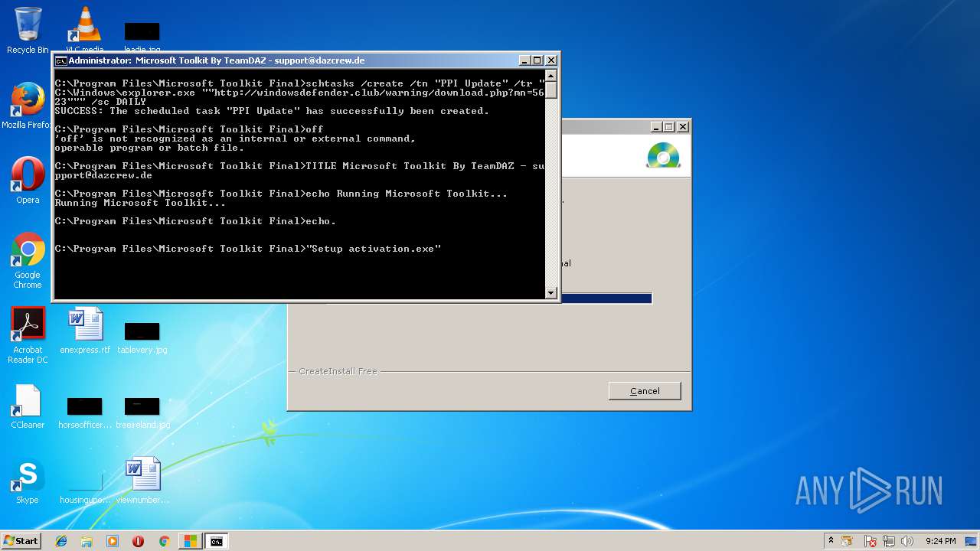Image resolution: width=980 pixels, height=551 pixels.
Task: Minimize the command prompt window
Action: click(x=524, y=60)
